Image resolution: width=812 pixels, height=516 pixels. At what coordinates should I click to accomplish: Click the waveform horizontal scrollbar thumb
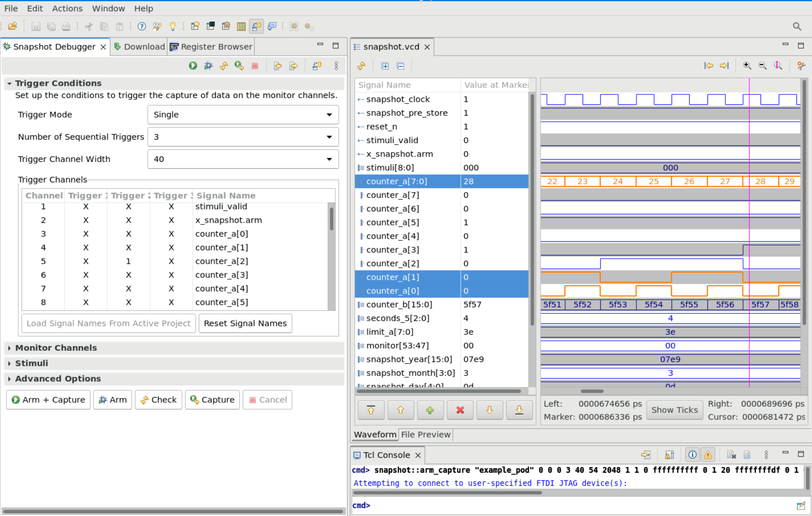(x=592, y=391)
